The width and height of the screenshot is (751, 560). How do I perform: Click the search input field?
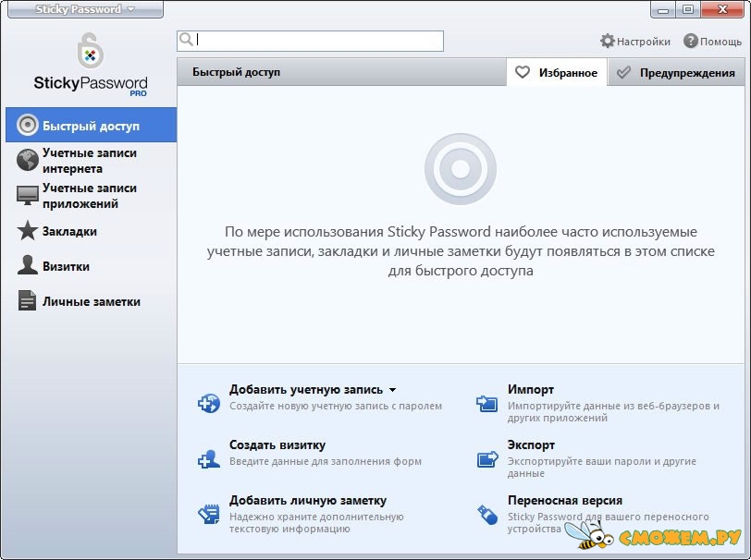(310, 41)
